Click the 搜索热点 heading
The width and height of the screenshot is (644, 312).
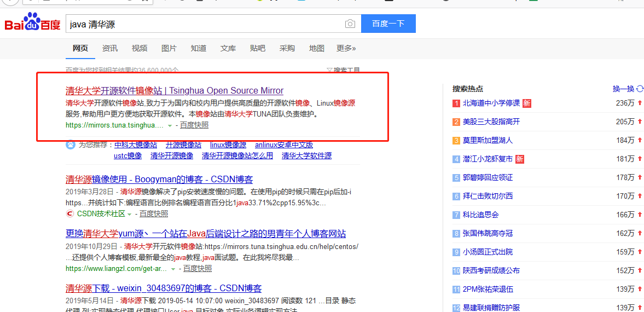(467, 89)
